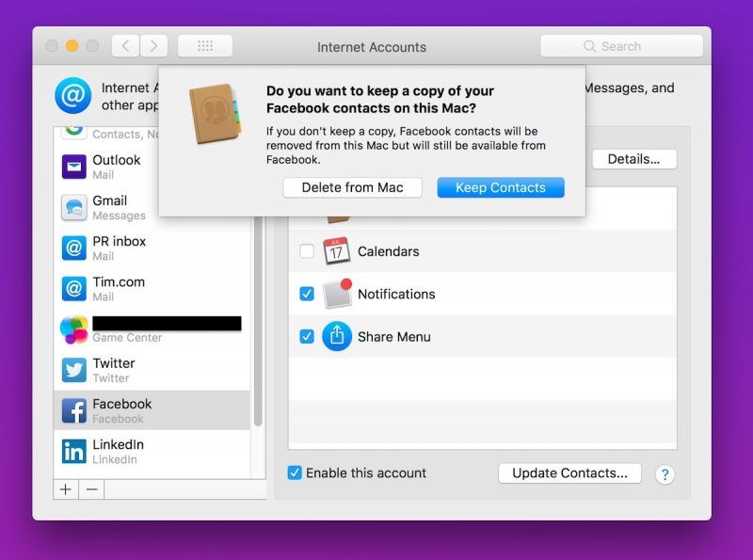Show all preferences grid button
The width and height of the screenshot is (753, 560).
pos(204,46)
